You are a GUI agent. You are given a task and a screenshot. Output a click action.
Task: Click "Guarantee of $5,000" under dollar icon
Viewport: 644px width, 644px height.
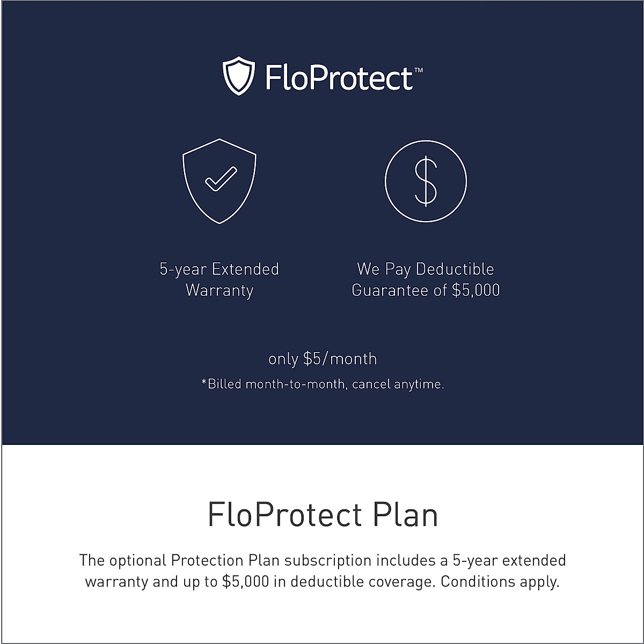[426, 290]
